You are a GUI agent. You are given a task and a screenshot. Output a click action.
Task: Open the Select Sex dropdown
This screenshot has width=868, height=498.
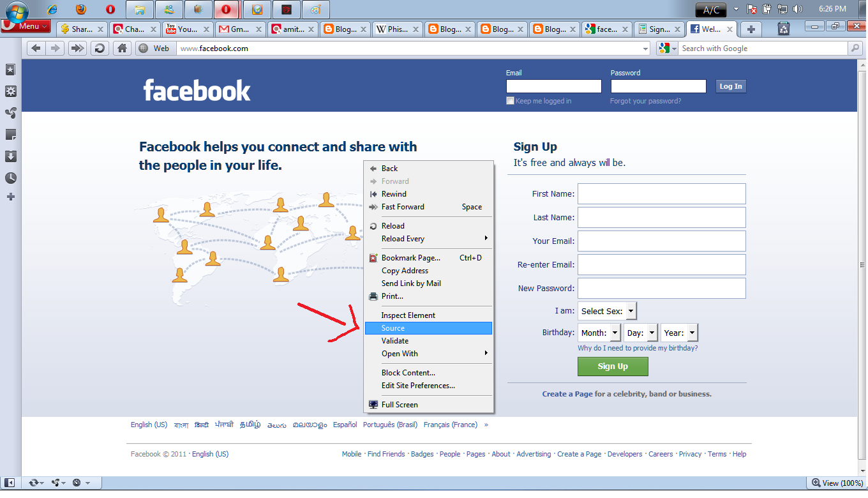(x=607, y=311)
